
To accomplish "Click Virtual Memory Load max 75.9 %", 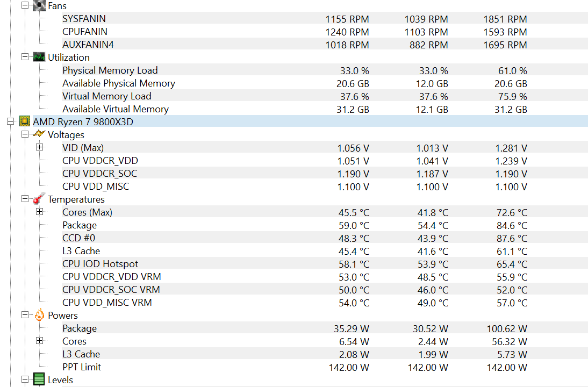I will [513, 96].
